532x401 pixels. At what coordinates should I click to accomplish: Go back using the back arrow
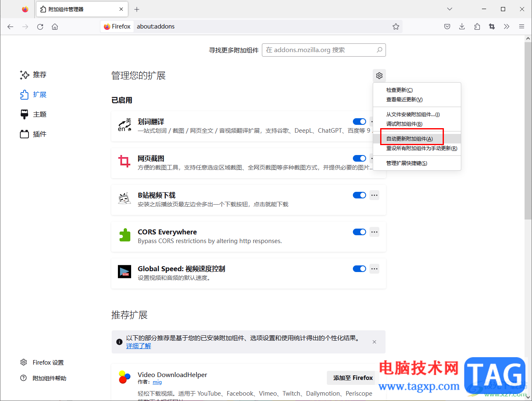(10, 26)
